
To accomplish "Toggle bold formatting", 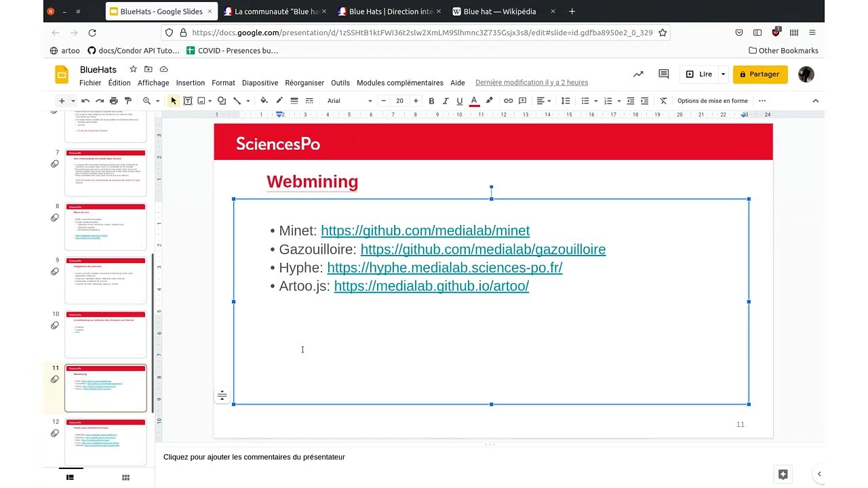I will (431, 101).
